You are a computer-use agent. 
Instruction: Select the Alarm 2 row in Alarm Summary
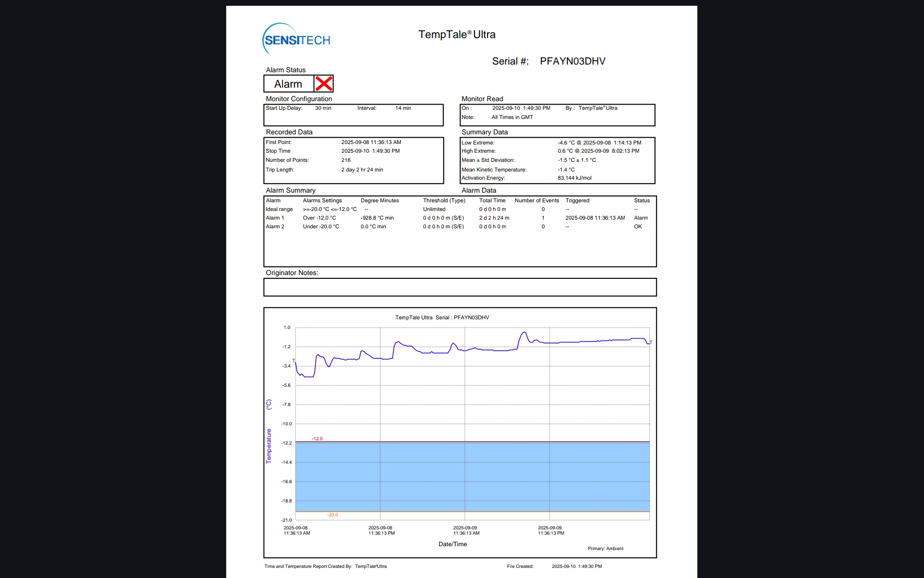pos(275,227)
